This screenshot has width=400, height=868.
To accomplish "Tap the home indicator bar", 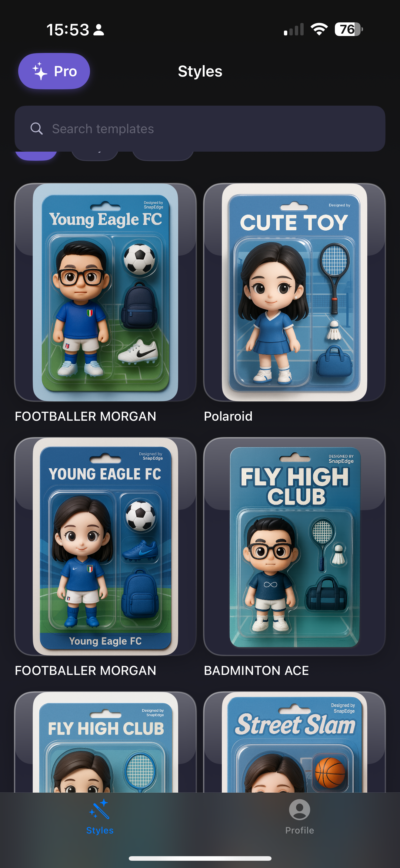I will pyautogui.click(x=200, y=858).
